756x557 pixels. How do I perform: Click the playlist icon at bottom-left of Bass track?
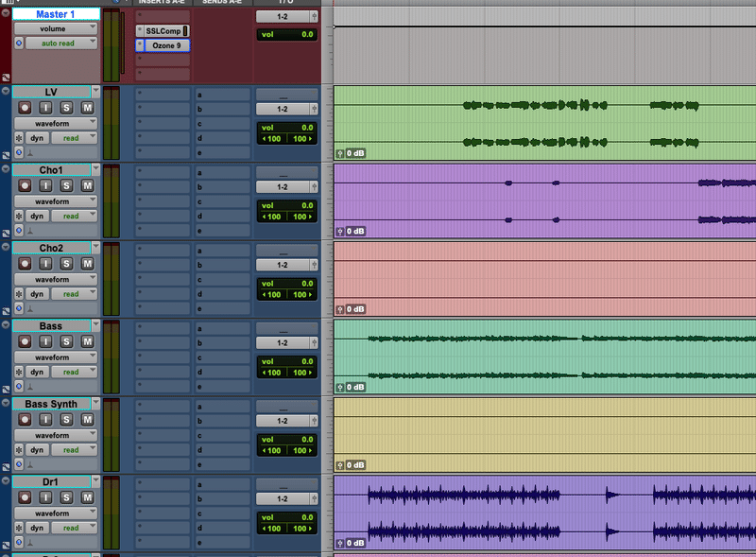click(6, 390)
